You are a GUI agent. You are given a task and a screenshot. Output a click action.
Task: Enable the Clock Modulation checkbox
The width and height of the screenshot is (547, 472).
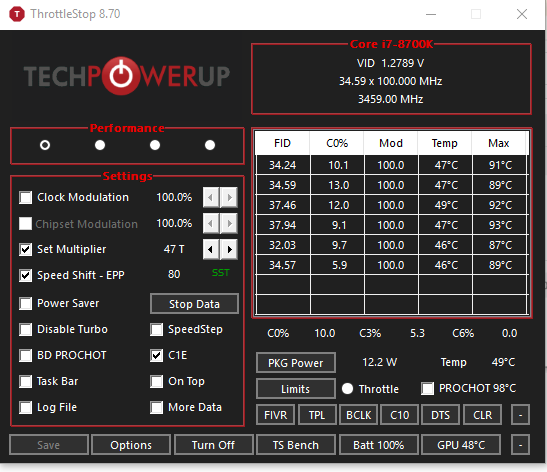[x=25, y=197]
